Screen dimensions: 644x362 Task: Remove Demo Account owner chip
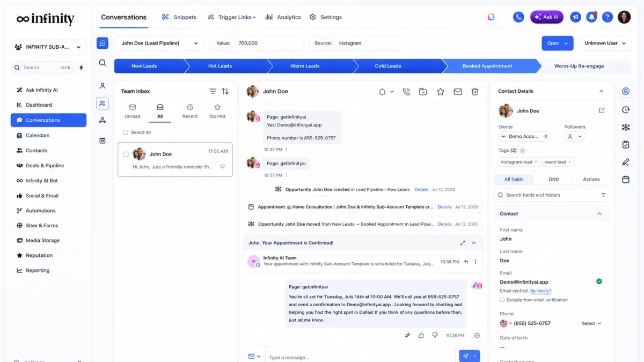coord(546,137)
